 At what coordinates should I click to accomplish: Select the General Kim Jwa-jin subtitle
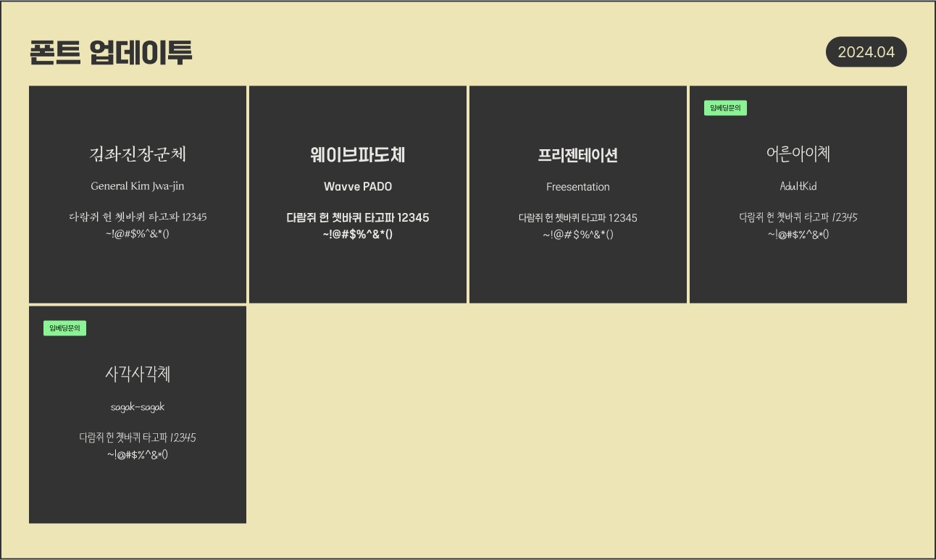click(x=138, y=186)
